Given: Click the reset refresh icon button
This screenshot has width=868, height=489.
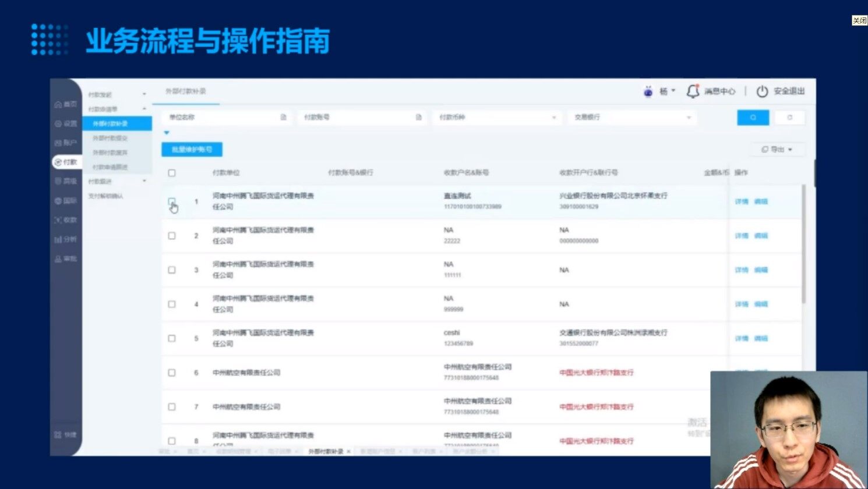Looking at the screenshot, I should click(789, 118).
